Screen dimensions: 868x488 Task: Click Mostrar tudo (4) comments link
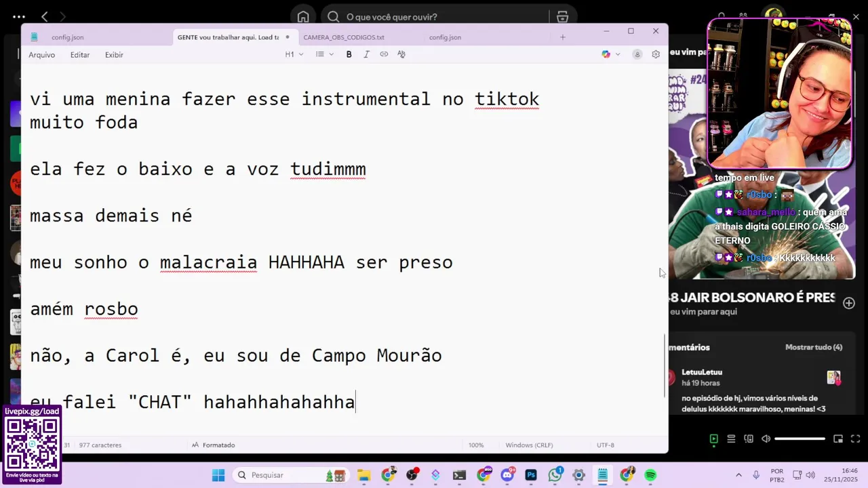814,347
